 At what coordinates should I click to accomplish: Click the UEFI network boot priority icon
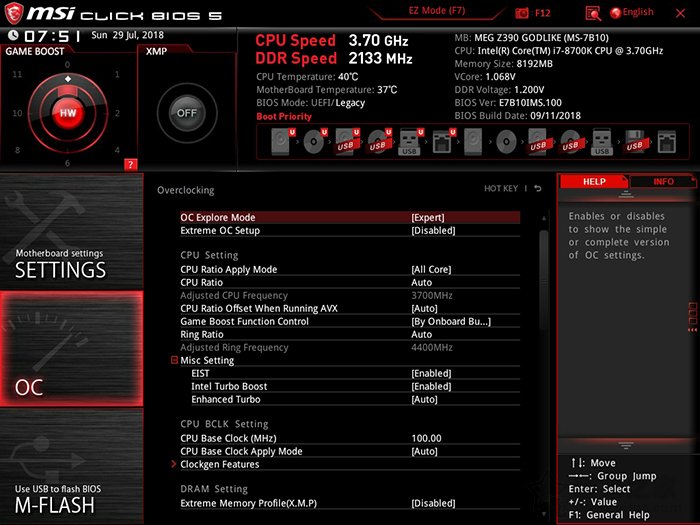[443, 142]
